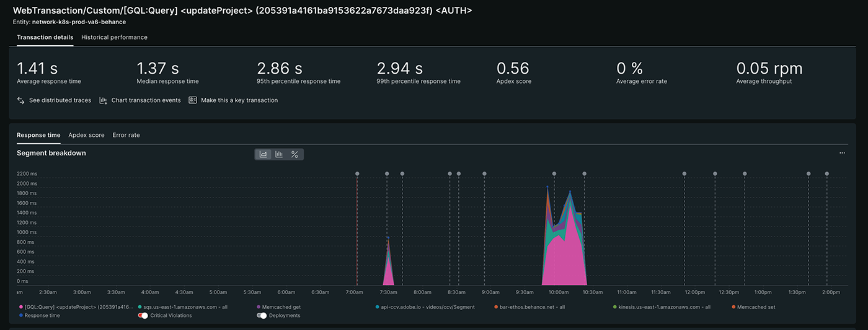
Task: Click the distributed traces arrows icon
Action: click(20, 100)
